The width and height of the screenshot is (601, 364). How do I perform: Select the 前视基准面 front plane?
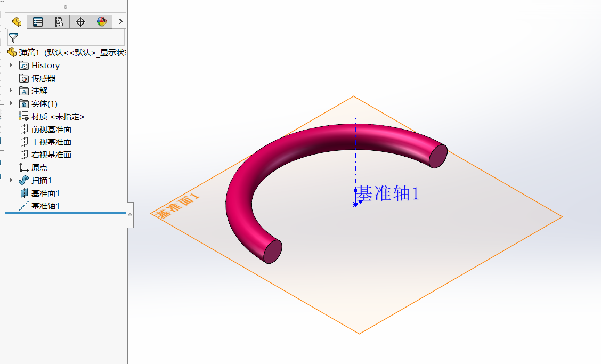(51, 129)
